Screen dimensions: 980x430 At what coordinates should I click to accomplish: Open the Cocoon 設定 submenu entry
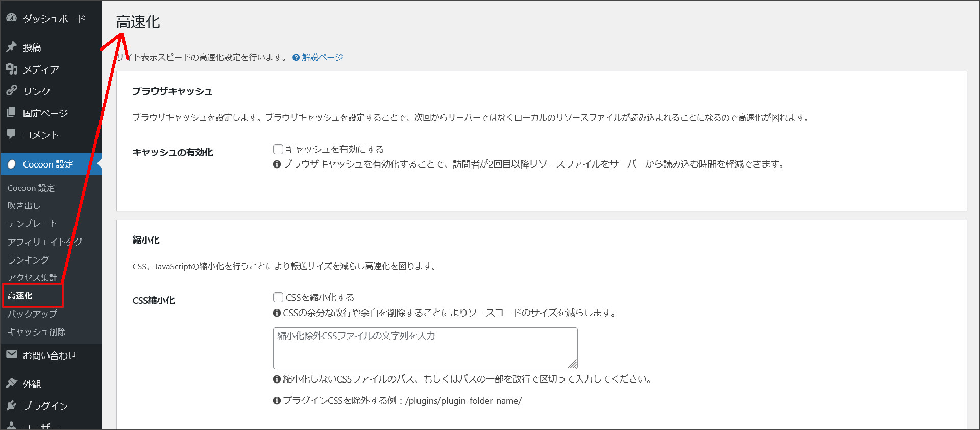pyautogui.click(x=31, y=188)
